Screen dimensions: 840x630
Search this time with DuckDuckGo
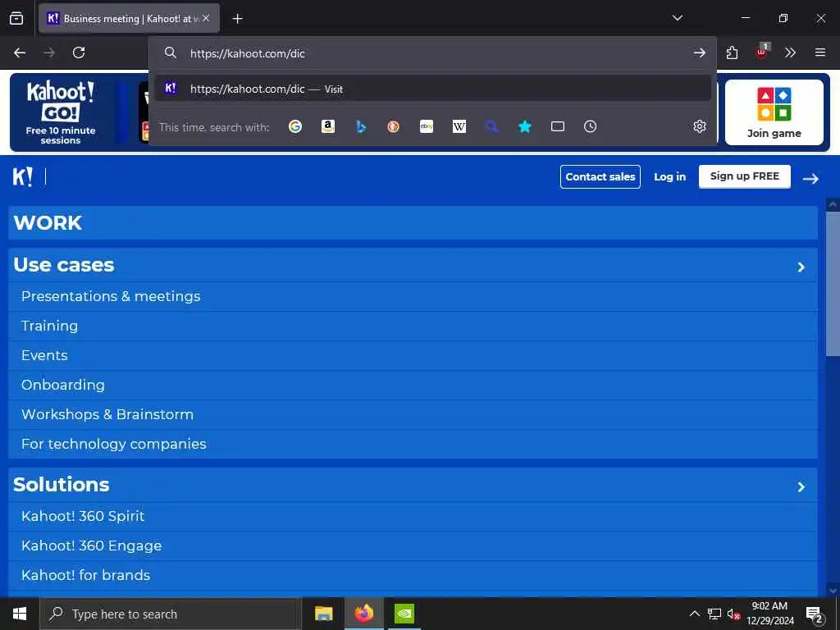pos(393,126)
